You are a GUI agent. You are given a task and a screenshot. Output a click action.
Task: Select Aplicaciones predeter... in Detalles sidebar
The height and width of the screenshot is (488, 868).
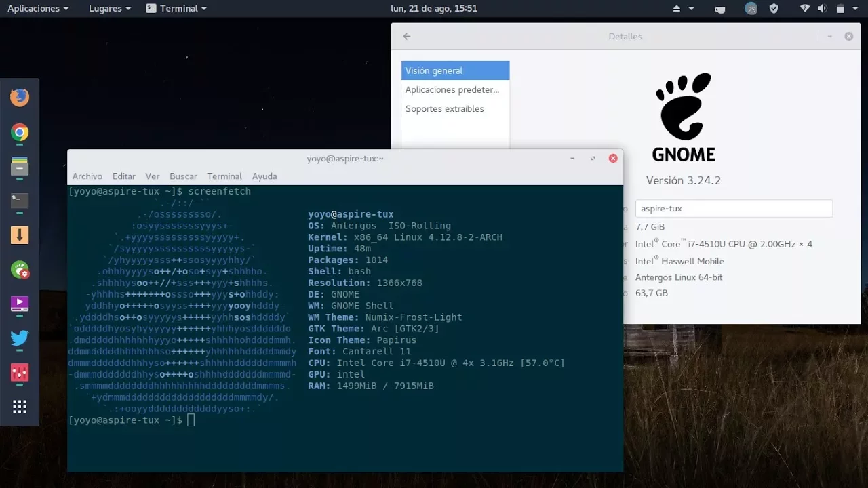point(455,89)
